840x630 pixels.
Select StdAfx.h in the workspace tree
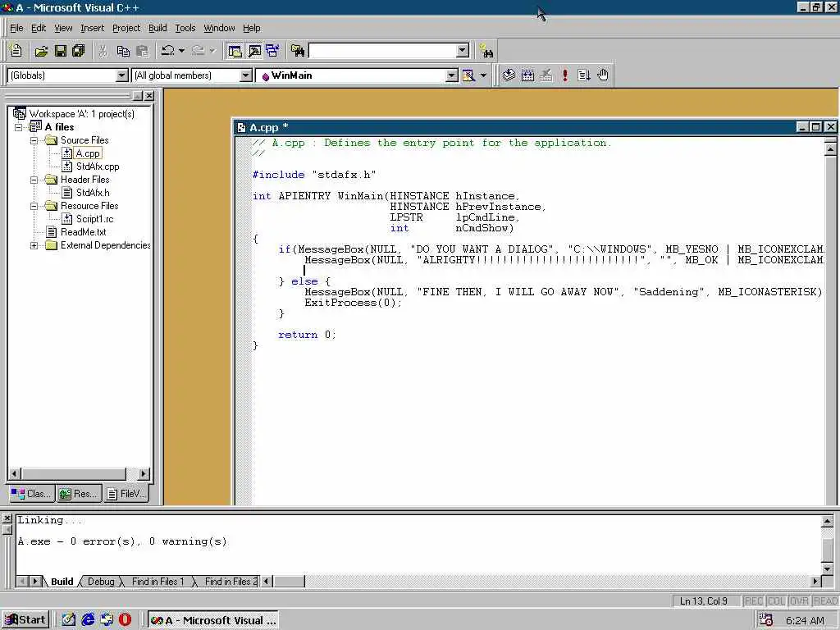pyautogui.click(x=93, y=193)
